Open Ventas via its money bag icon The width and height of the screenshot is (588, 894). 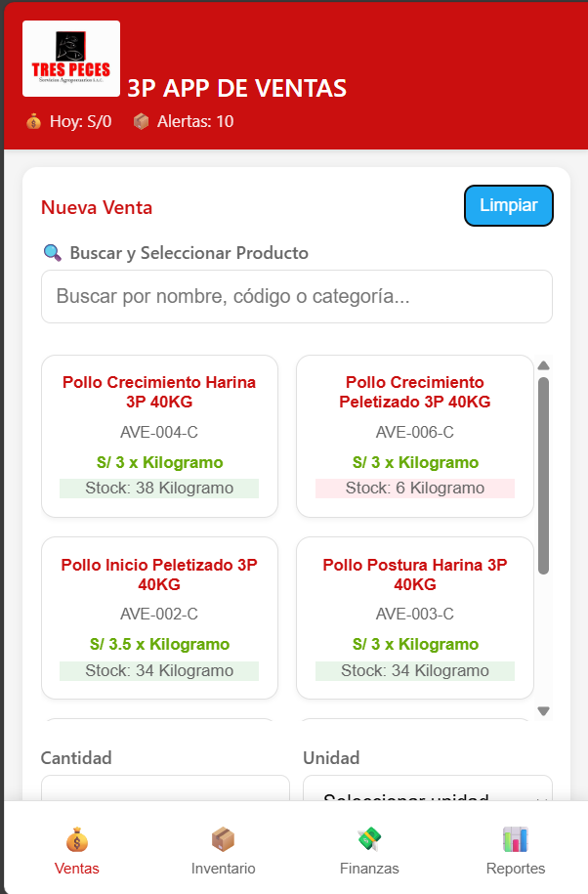click(77, 839)
